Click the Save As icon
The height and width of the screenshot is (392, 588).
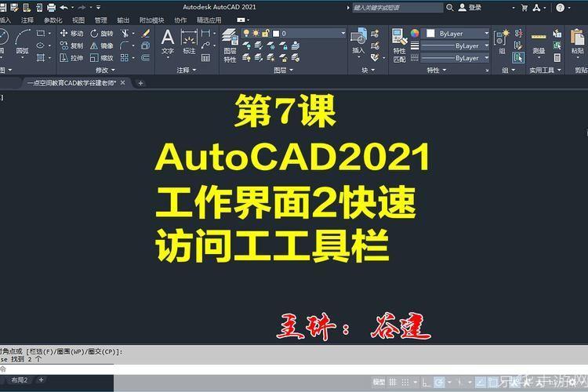pyautogui.click(x=15, y=7)
